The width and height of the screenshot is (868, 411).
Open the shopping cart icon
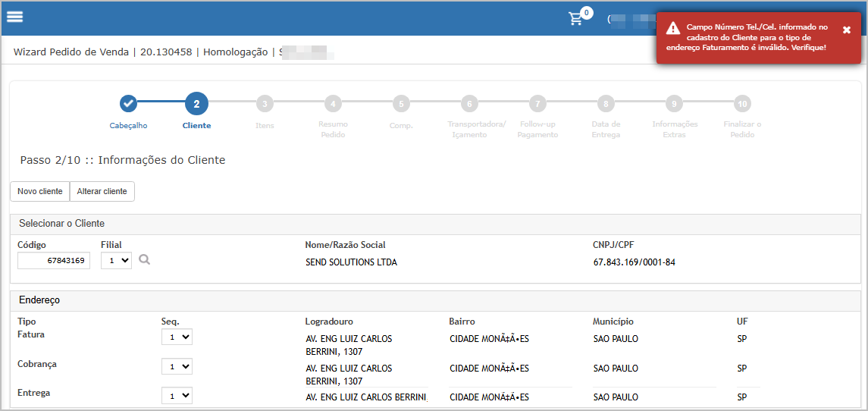point(576,19)
